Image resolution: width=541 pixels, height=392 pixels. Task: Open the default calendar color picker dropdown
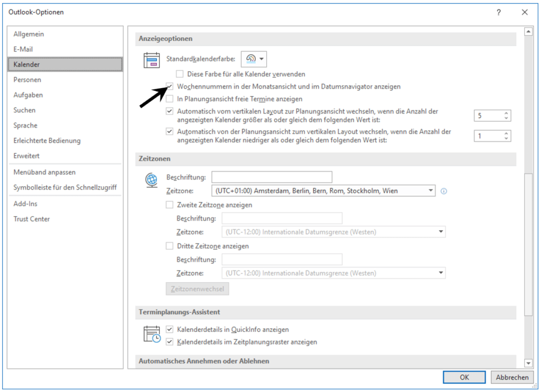254,59
